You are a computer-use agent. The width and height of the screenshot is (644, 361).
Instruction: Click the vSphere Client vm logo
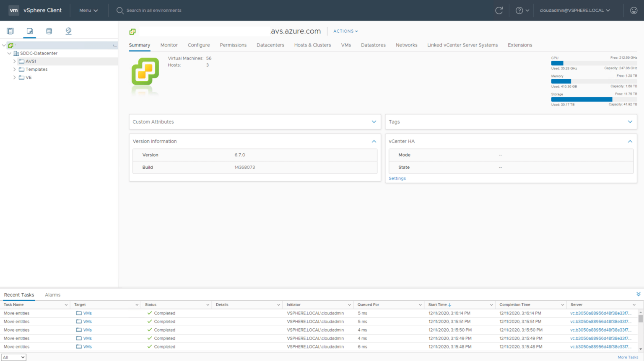(x=14, y=10)
